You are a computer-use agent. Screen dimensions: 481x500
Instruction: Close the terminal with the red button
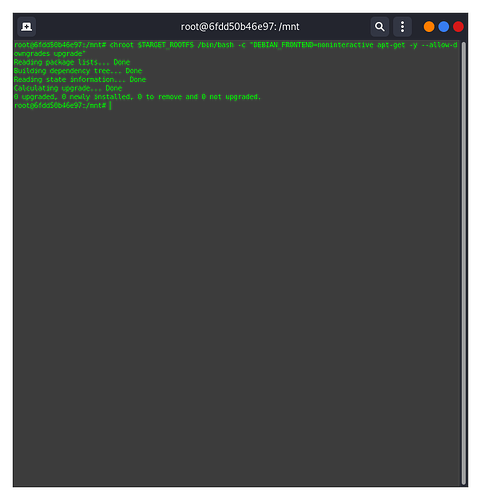point(458,27)
